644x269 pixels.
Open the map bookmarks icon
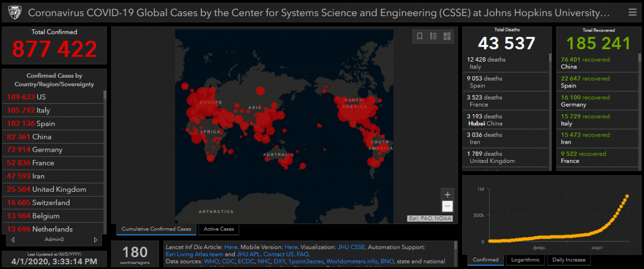[420, 36]
